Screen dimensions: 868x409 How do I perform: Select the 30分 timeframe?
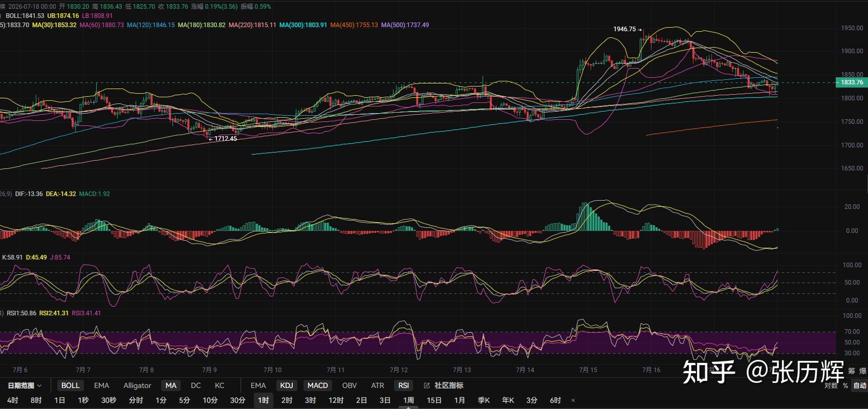click(x=237, y=400)
